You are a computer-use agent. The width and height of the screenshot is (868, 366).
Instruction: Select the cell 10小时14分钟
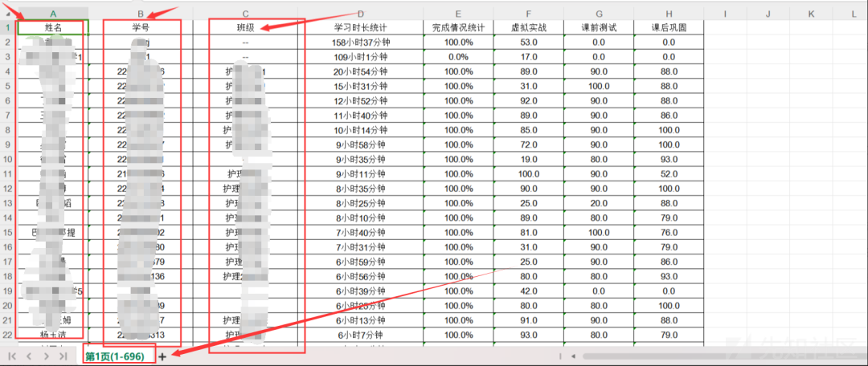[360, 130]
